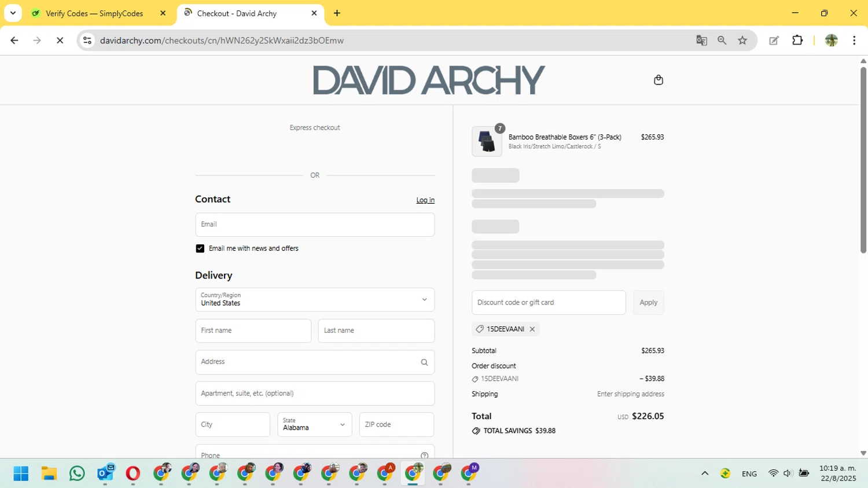Toggle Email me with news and offers
The height and width of the screenshot is (488, 868).
pyautogui.click(x=200, y=248)
